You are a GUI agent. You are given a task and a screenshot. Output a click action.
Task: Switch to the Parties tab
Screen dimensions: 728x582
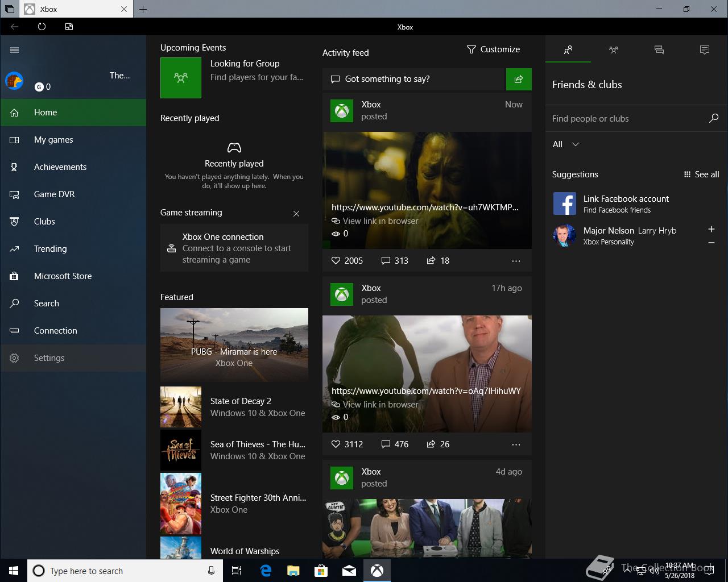coord(614,50)
